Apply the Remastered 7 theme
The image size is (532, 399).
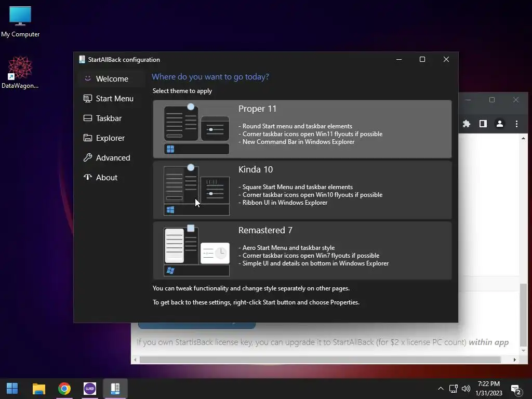point(302,251)
